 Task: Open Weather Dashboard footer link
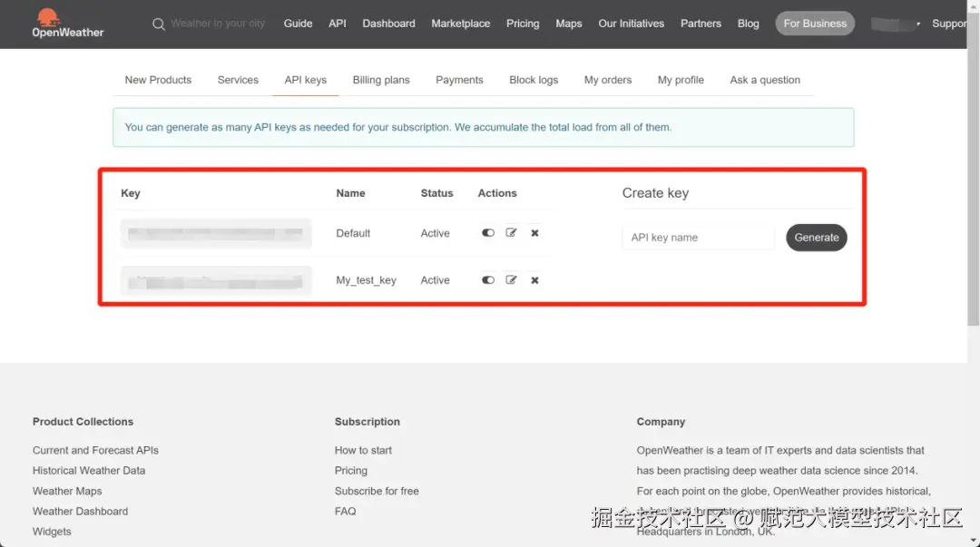(80, 512)
